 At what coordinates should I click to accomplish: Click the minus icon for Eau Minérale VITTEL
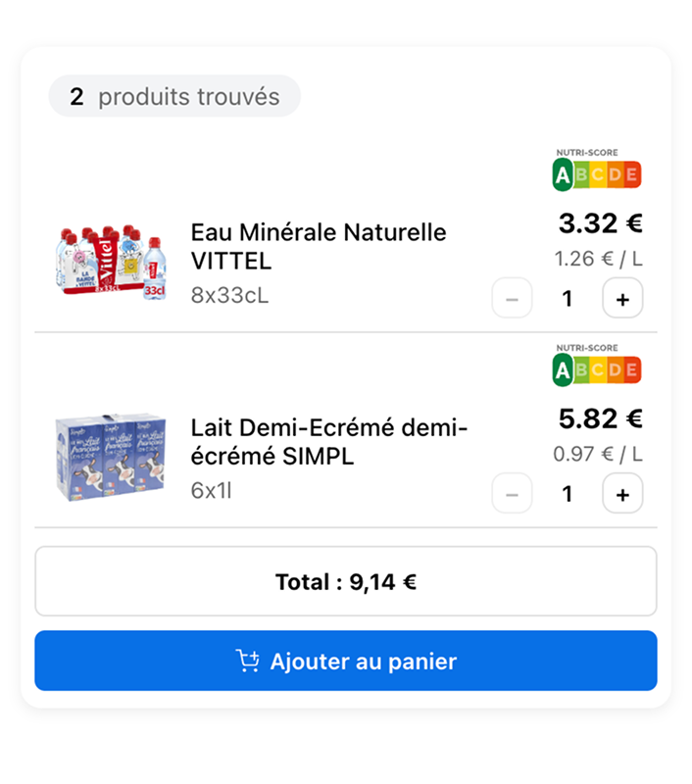tap(512, 298)
